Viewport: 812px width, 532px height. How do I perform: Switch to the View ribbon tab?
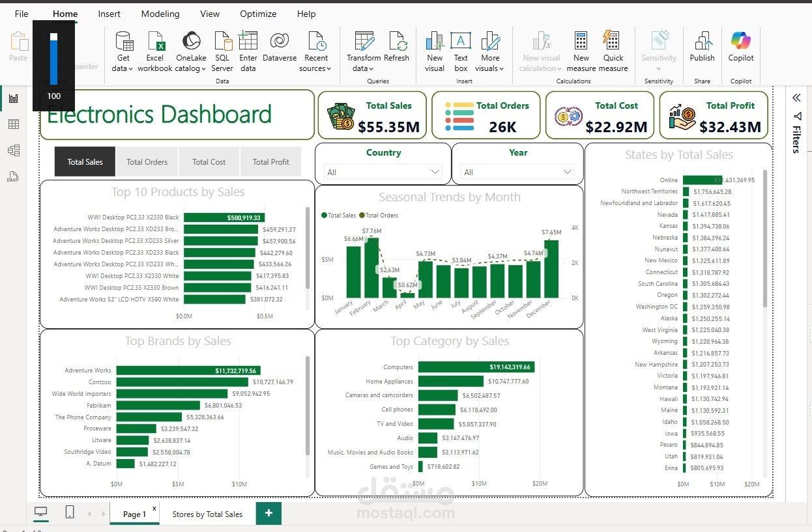coord(210,14)
